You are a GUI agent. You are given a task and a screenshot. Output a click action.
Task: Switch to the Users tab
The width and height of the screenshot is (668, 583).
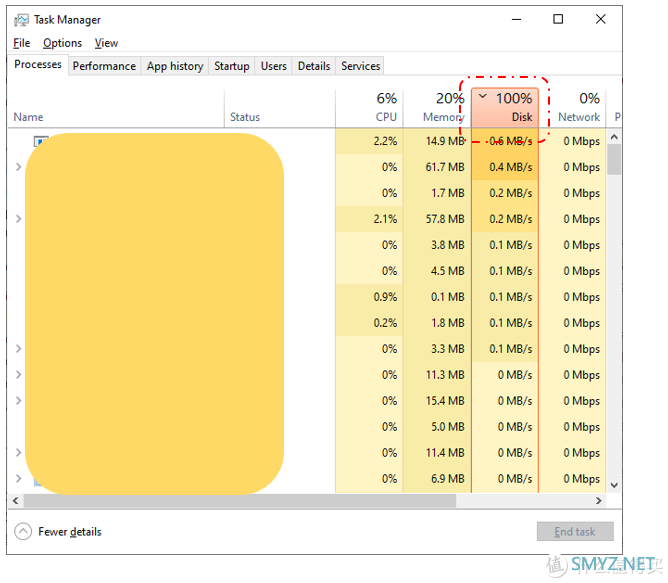point(274,66)
